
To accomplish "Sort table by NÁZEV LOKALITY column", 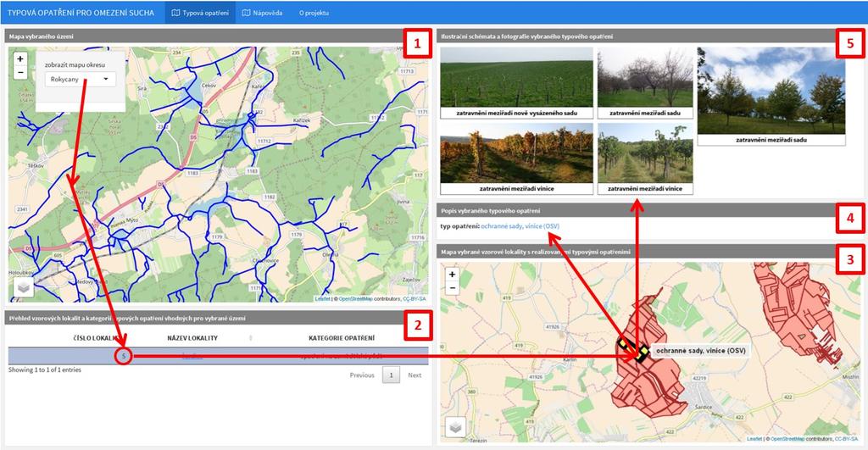I will 192,337.
